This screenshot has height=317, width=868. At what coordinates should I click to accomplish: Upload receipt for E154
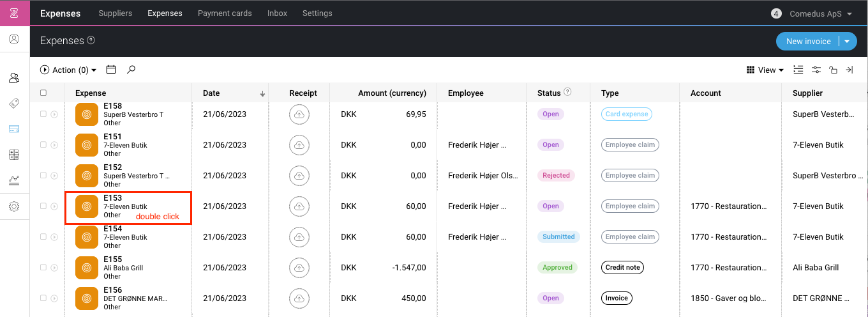click(x=298, y=237)
